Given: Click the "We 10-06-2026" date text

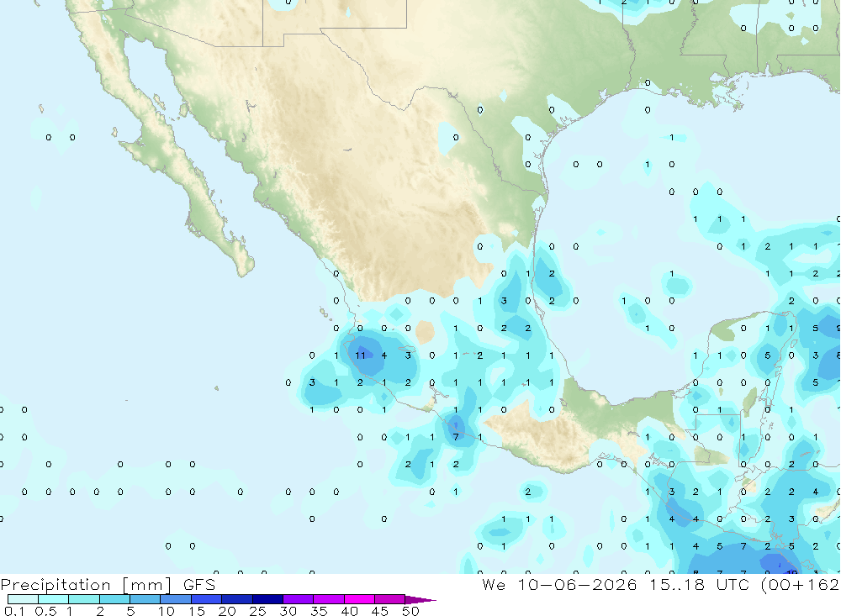Looking at the screenshot, I should 559,584.
